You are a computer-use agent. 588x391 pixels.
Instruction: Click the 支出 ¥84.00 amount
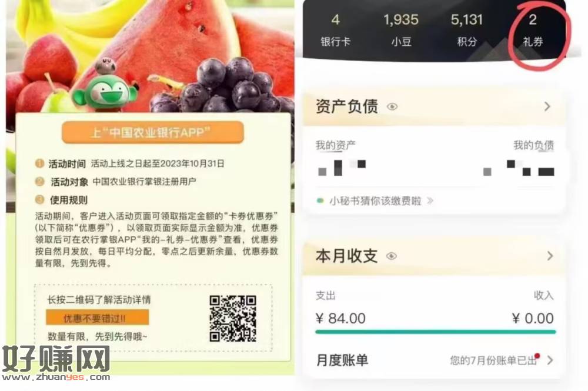tap(340, 318)
